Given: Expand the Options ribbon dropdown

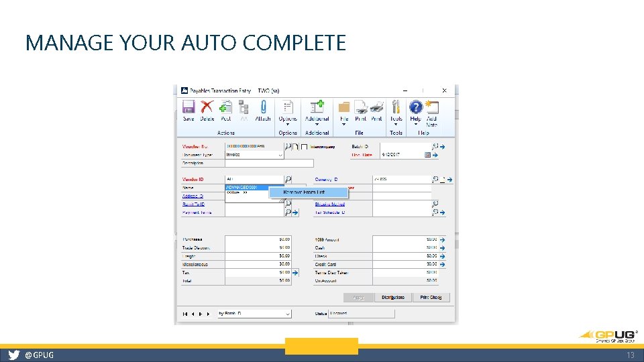Looking at the screenshot, I should [x=288, y=125].
